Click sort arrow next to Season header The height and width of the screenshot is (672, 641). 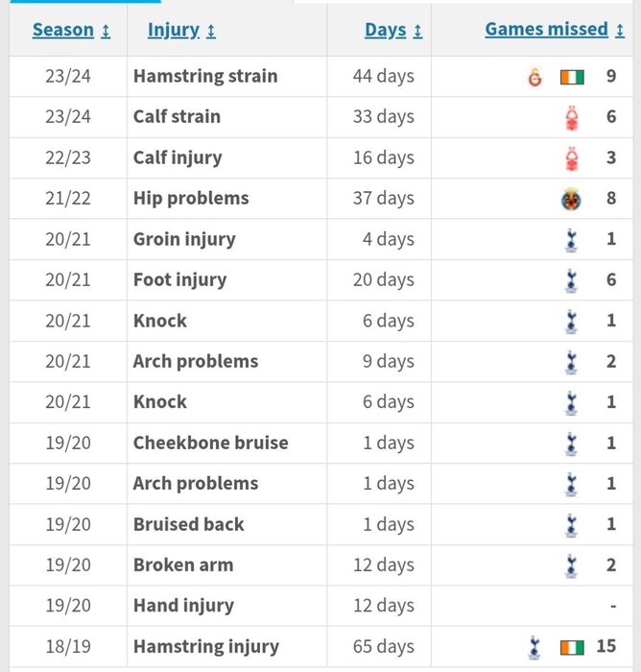pyautogui.click(x=106, y=31)
